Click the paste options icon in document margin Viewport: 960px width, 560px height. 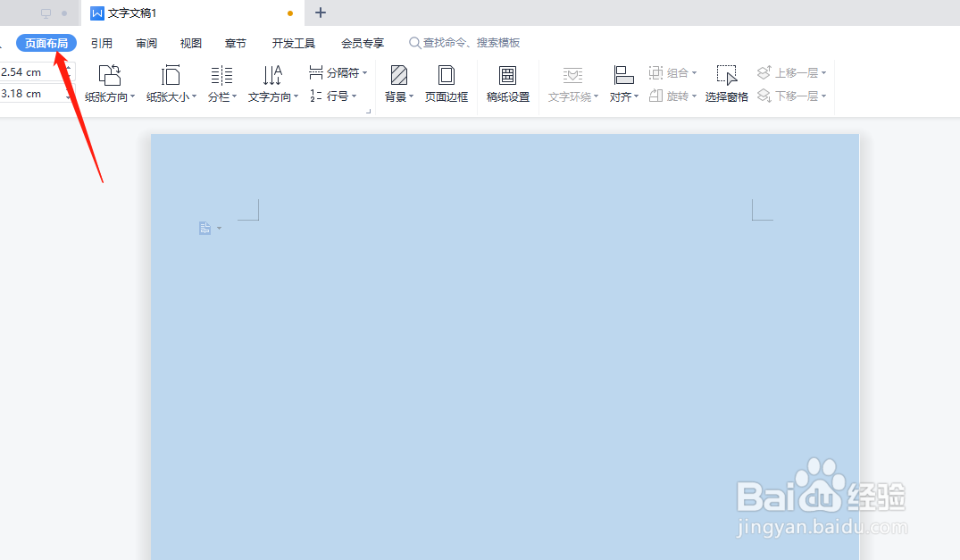click(x=205, y=229)
